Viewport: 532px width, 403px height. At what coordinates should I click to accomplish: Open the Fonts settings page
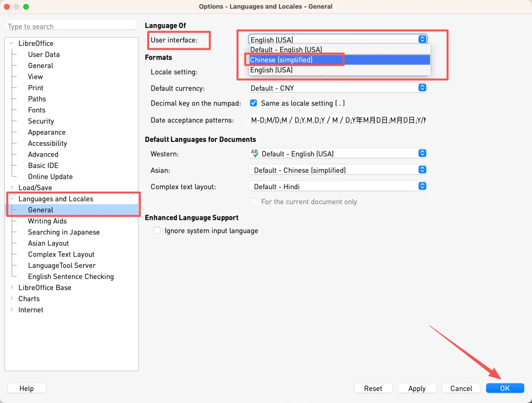point(36,110)
